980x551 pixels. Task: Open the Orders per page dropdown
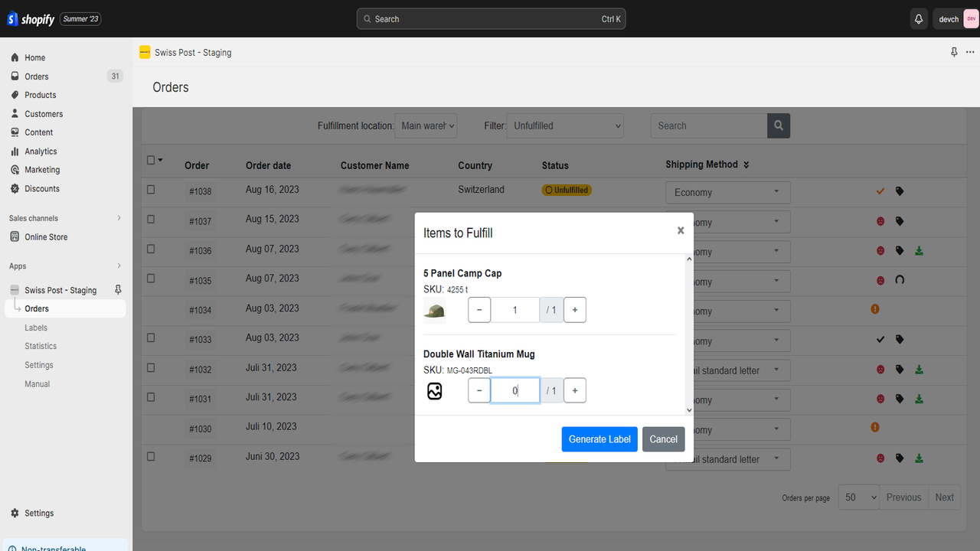[859, 497]
